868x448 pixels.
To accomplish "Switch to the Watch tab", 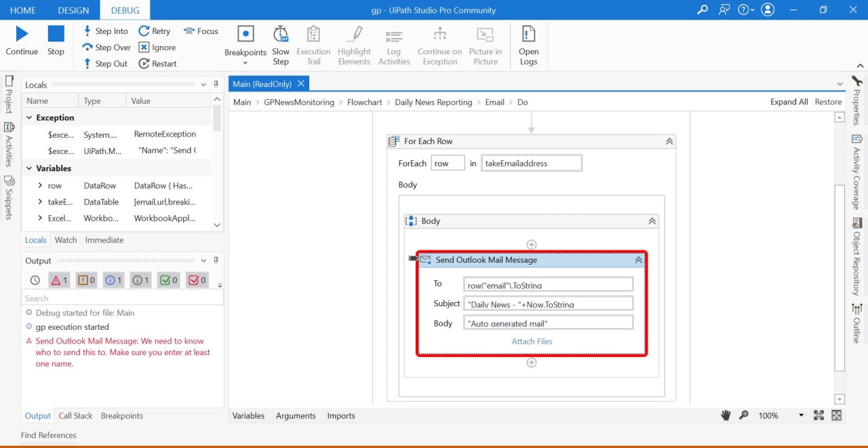I will 66,240.
